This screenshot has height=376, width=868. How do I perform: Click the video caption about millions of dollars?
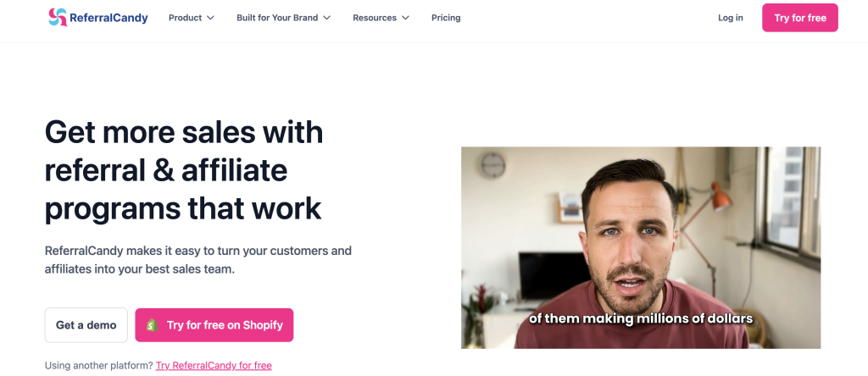point(641,318)
